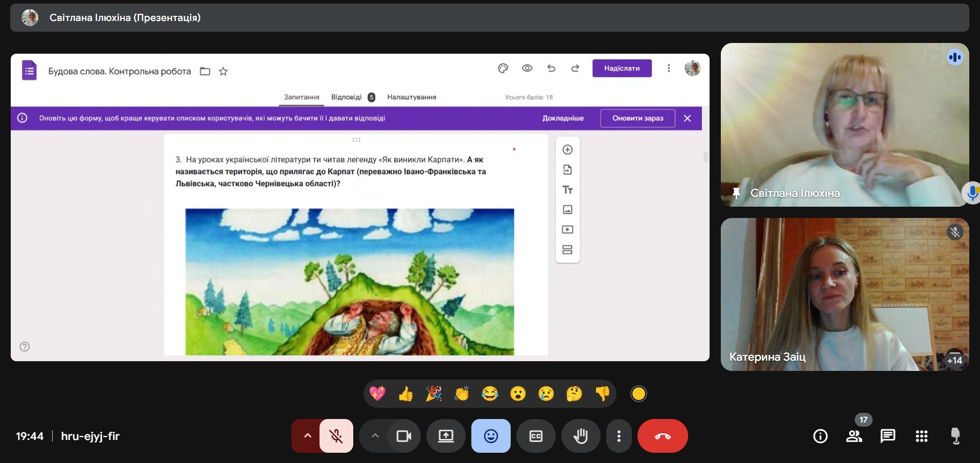Pick the yellow skin tone swatch
Image resolution: width=980 pixels, height=463 pixels.
(639, 393)
